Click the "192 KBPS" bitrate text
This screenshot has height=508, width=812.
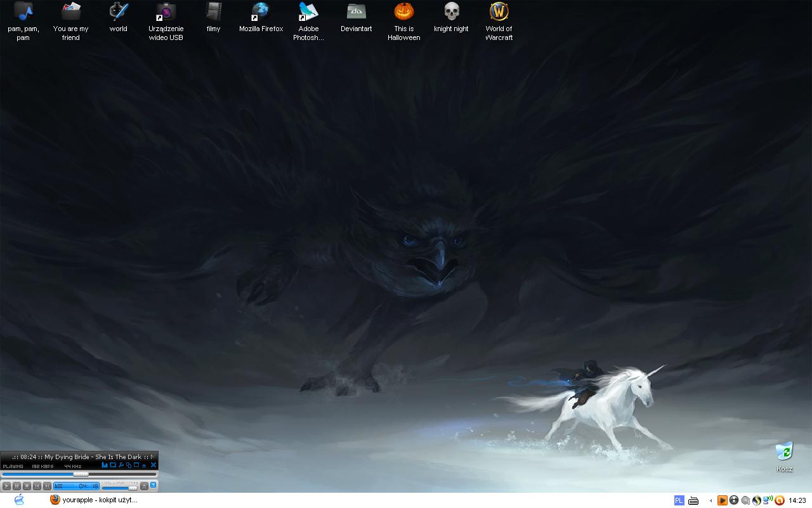click(43, 466)
